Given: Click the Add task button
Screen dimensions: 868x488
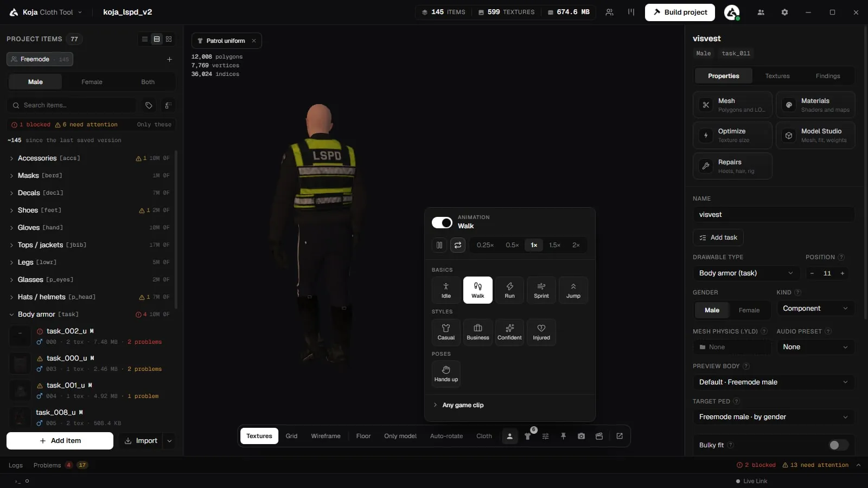Looking at the screenshot, I should coord(718,237).
